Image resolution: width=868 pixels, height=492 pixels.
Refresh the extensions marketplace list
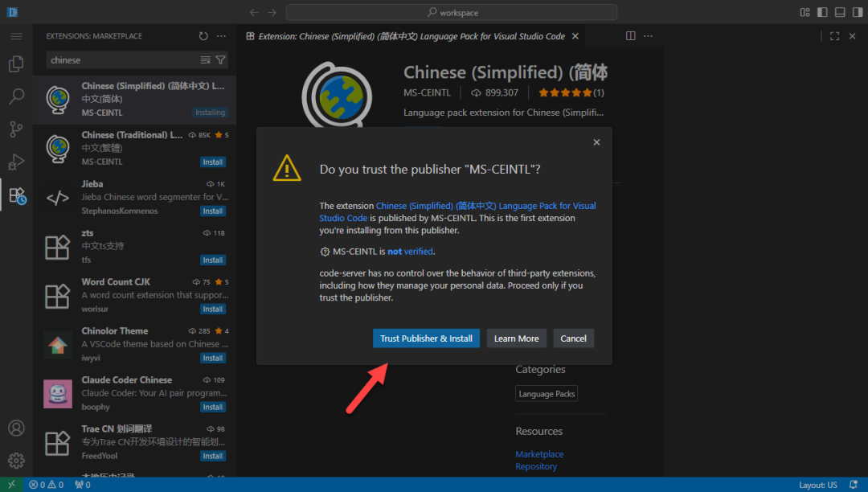[203, 36]
